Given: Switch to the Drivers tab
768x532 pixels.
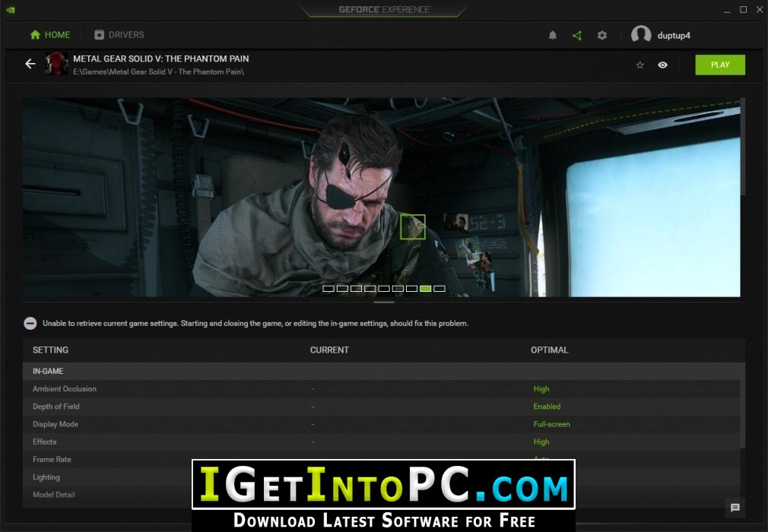Looking at the screenshot, I should [119, 35].
